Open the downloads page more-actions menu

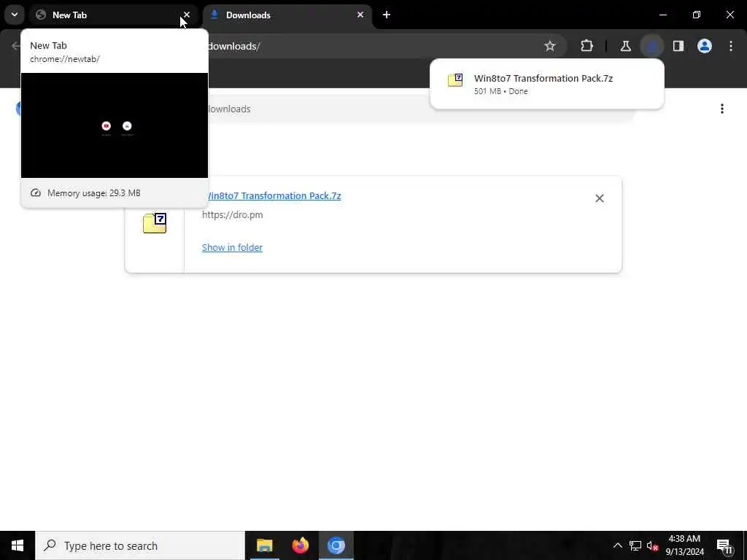722,109
